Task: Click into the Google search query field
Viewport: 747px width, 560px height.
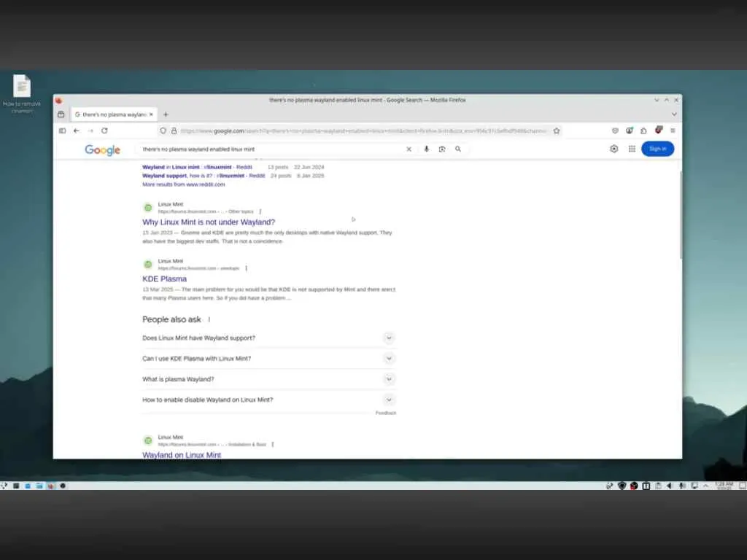Action: 271,149
